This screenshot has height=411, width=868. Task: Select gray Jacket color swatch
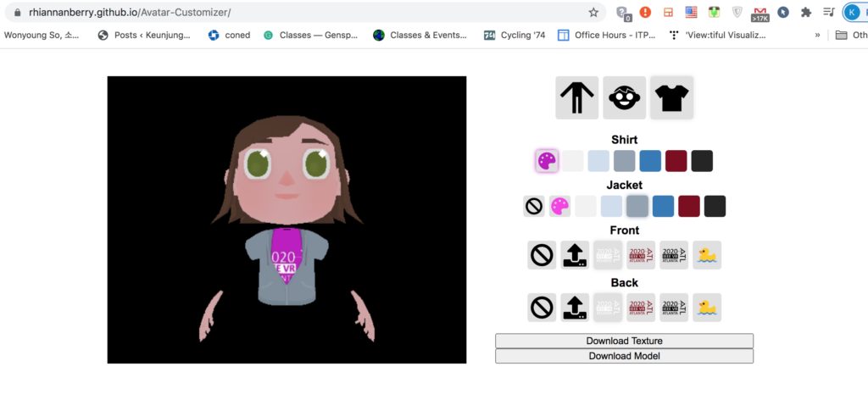637,206
